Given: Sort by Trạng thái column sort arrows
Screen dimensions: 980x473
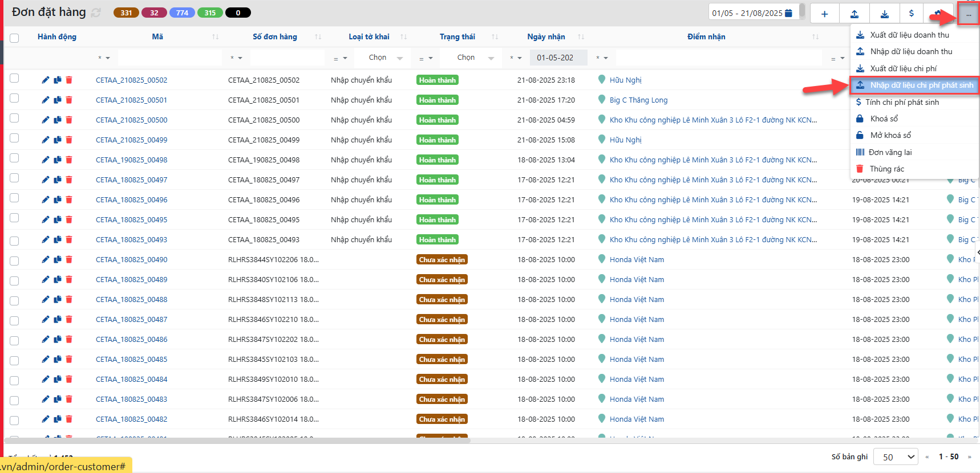Looking at the screenshot, I should (x=495, y=36).
